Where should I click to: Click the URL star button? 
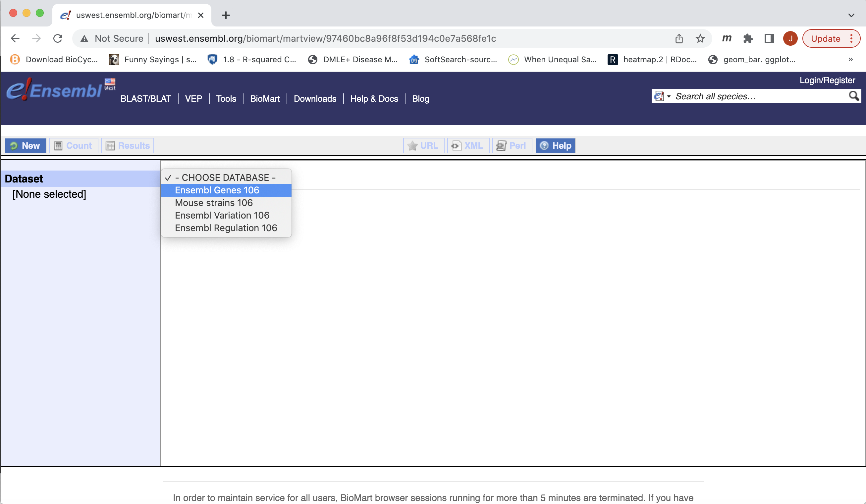423,146
